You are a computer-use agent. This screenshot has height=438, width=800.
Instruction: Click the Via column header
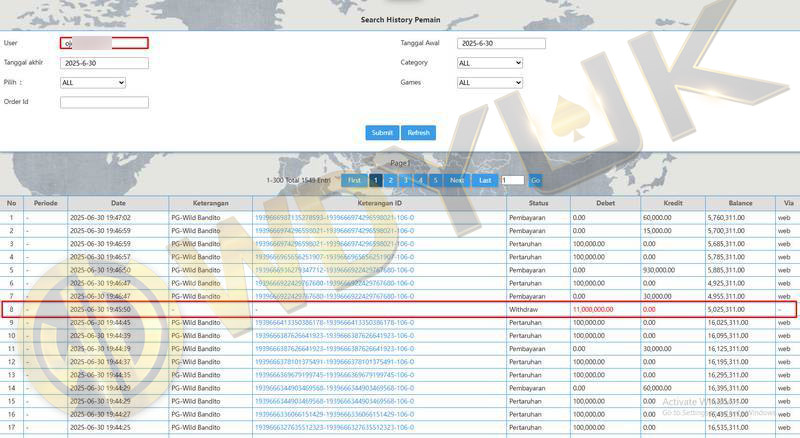[788, 203]
